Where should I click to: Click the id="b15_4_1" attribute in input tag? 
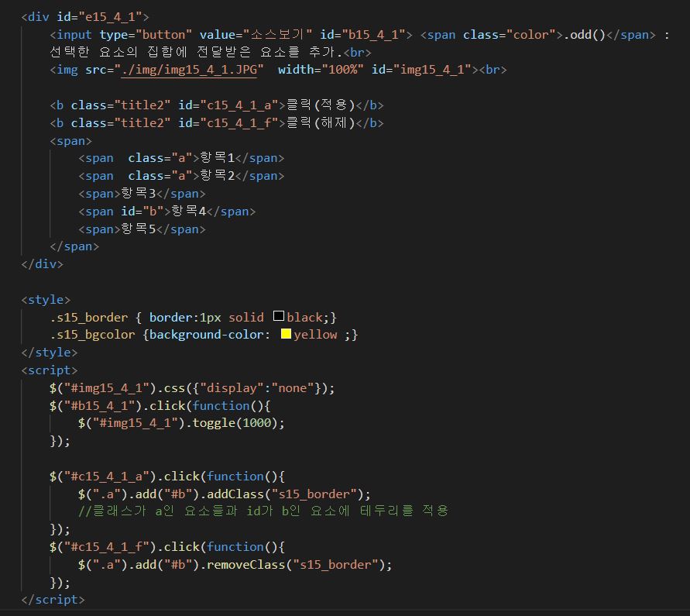tap(362, 34)
